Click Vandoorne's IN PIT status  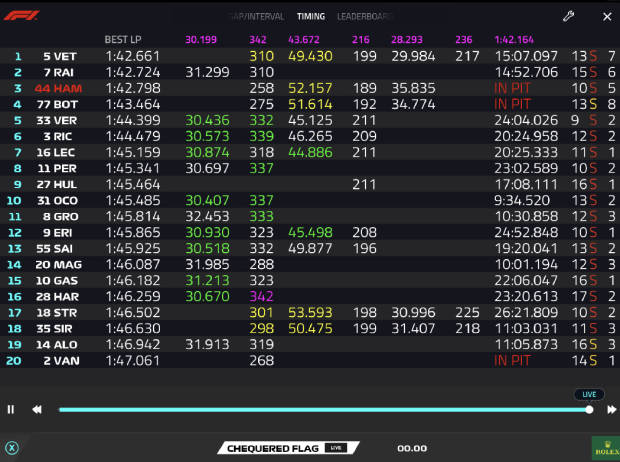tap(512, 361)
